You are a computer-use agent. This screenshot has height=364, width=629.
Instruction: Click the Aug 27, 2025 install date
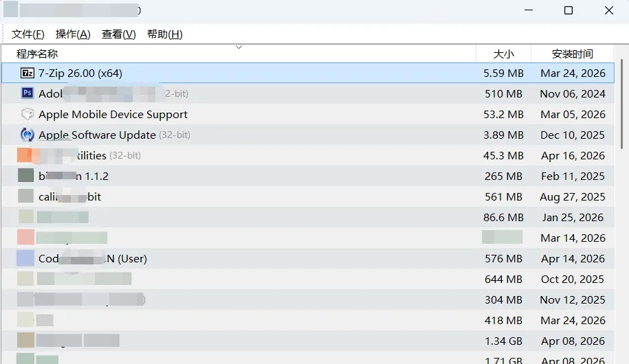point(573,197)
